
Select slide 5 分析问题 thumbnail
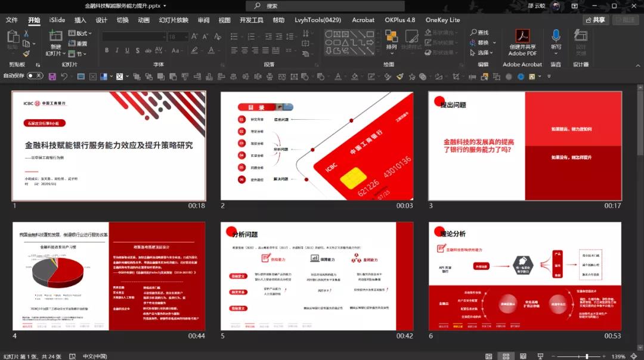[317, 277]
